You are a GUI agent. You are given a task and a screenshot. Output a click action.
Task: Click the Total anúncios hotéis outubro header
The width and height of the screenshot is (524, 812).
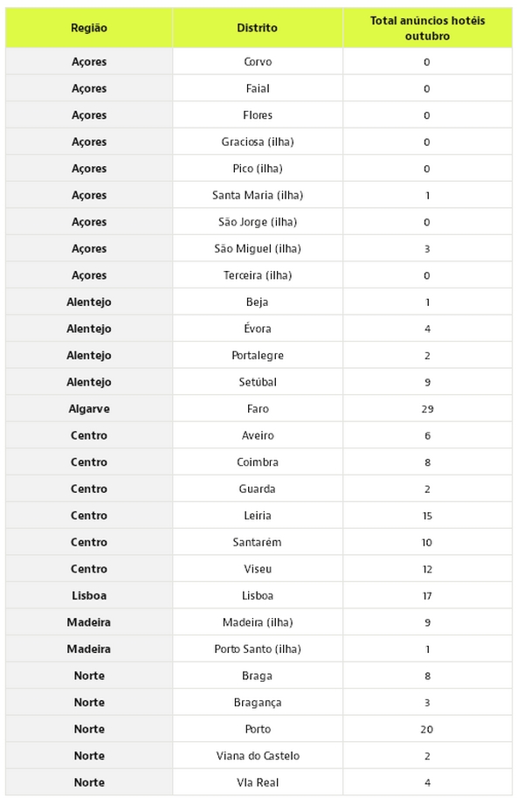click(x=427, y=28)
